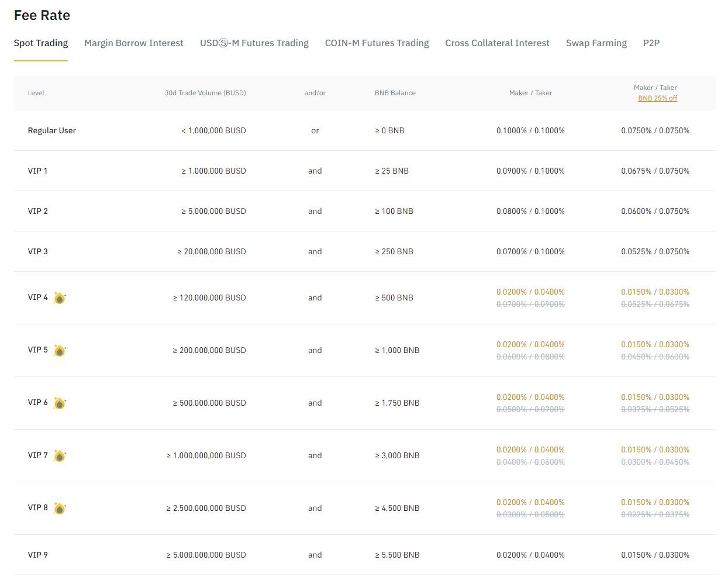
Task: Click the ≥ 500 BNB balance cell
Action: click(x=394, y=298)
